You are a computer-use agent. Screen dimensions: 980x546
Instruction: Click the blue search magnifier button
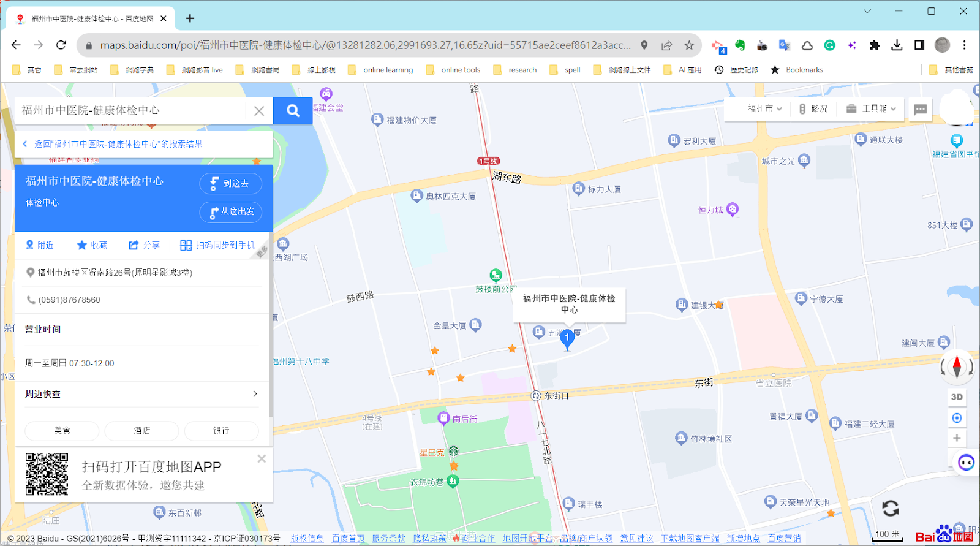293,110
